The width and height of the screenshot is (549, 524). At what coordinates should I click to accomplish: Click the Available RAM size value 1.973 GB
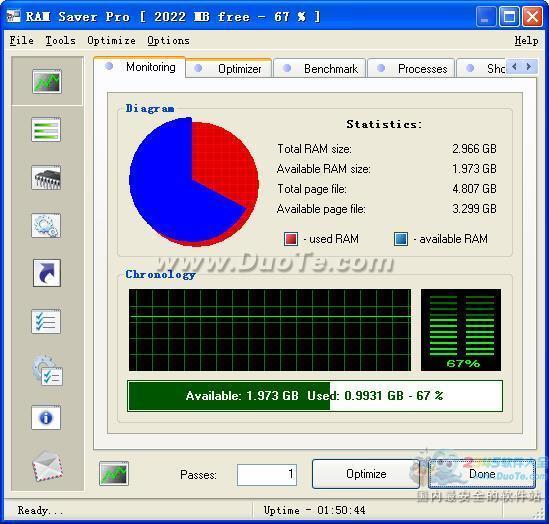point(474,169)
